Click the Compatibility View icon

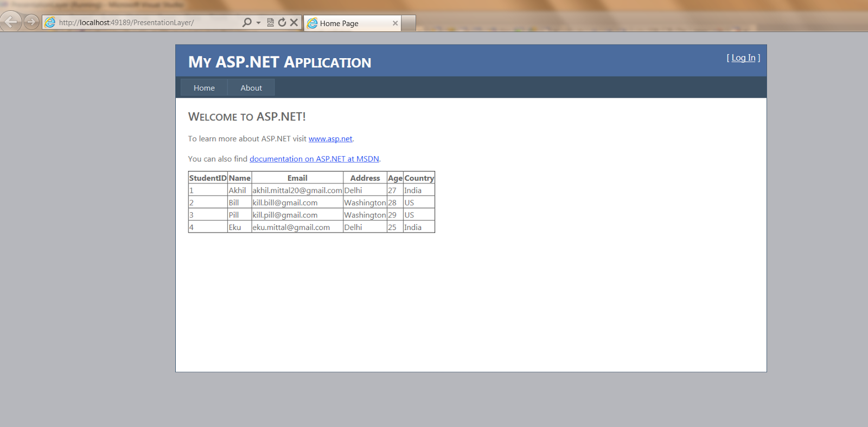[270, 22]
